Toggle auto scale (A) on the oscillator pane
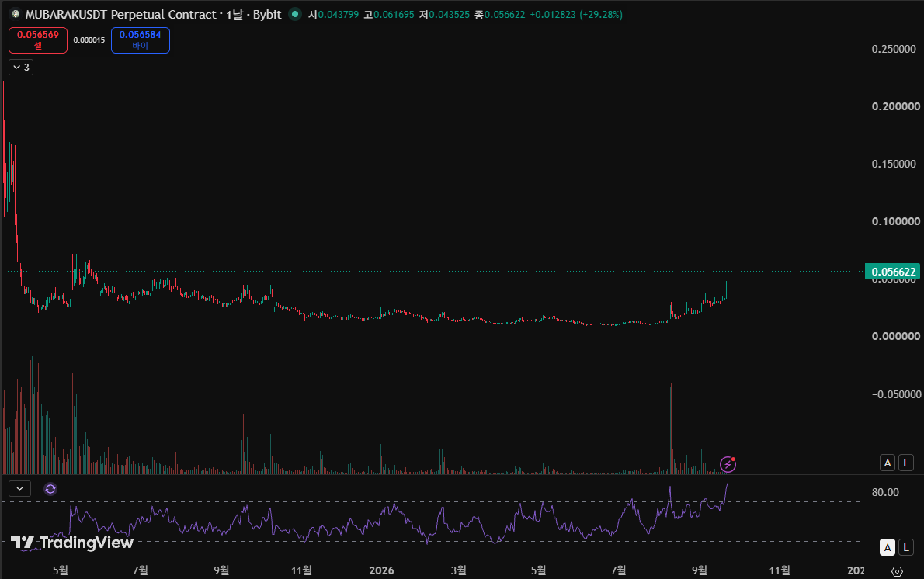This screenshot has height=579, width=924. point(888,547)
